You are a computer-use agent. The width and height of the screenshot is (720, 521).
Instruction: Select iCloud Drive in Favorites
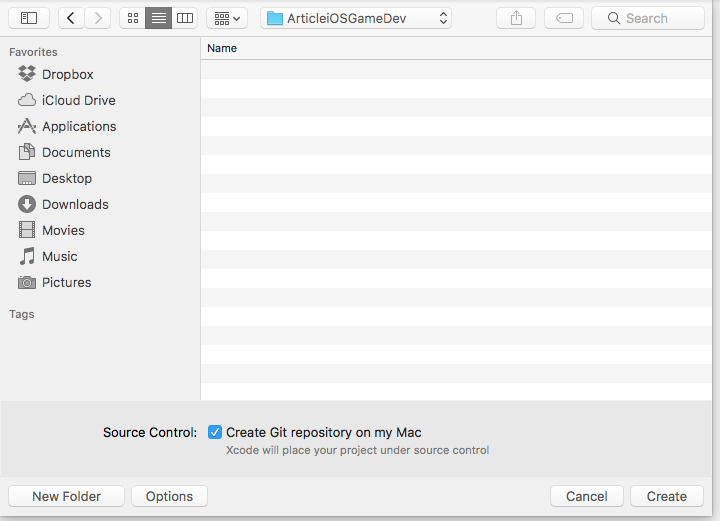coord(78,100)
